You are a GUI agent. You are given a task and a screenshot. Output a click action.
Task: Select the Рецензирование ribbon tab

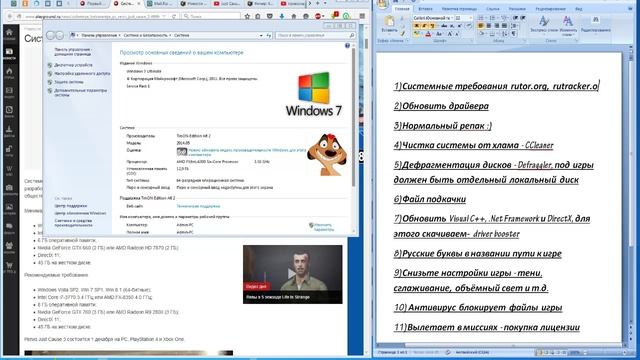(550, 9)
